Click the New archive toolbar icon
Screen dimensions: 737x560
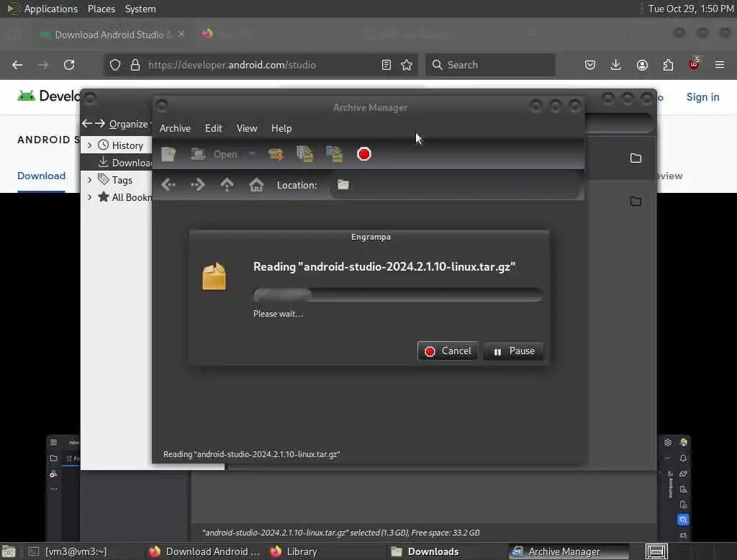click(168, 154)
